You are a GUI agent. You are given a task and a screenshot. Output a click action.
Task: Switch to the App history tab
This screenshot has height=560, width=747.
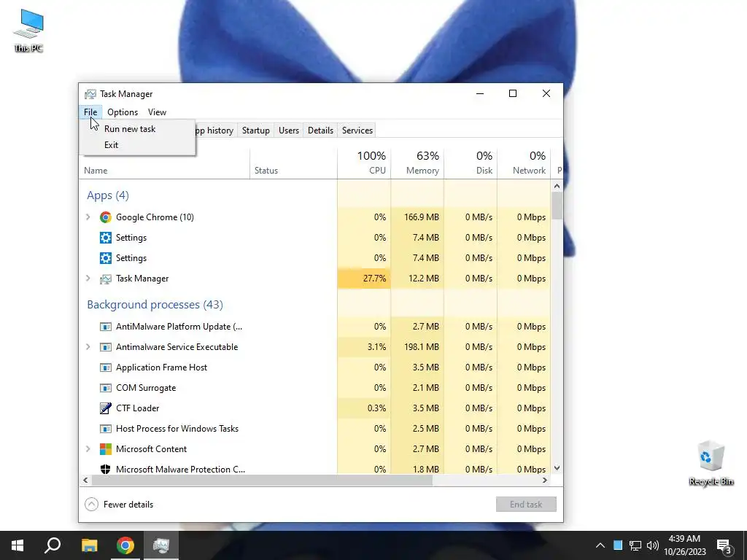tap(216, 131)
